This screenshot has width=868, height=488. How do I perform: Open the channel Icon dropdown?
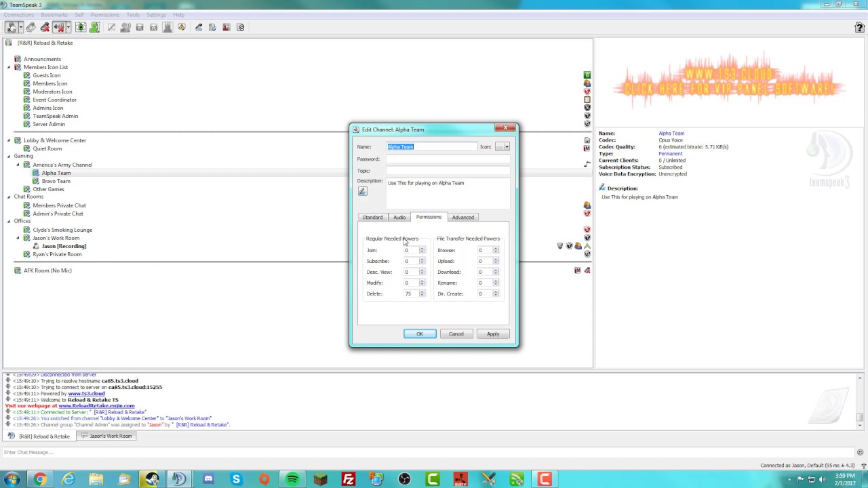(x=502, y=146)
